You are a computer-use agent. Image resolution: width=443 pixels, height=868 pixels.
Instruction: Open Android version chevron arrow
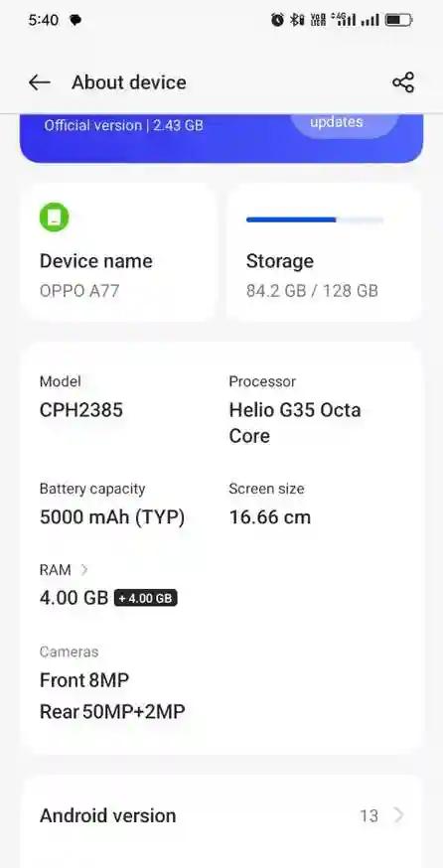point(398,815)
